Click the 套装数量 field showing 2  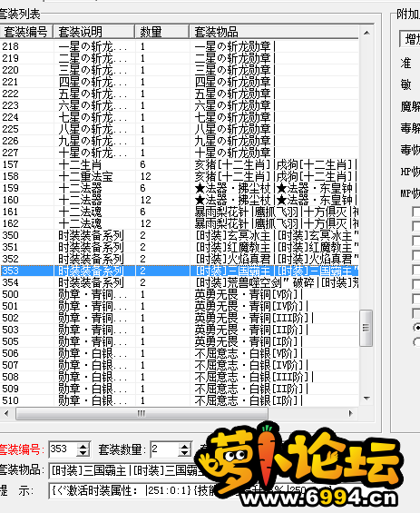(165, 449)
